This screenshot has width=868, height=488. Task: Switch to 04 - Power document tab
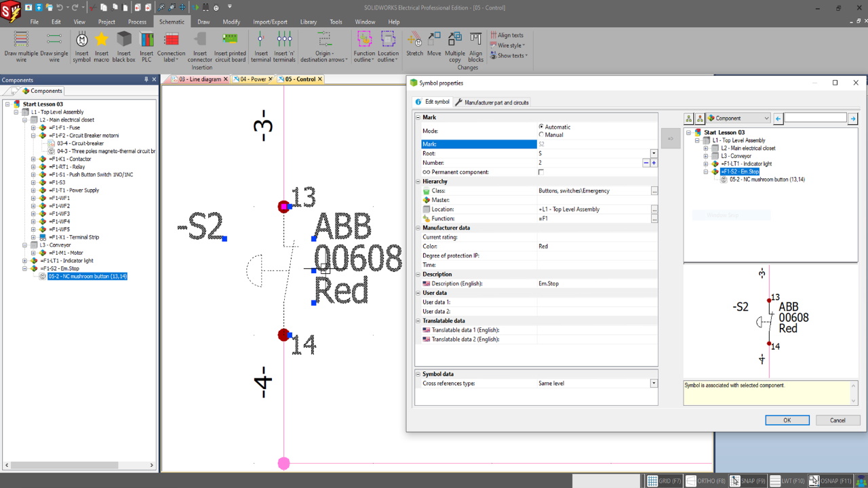click(252, 79)
